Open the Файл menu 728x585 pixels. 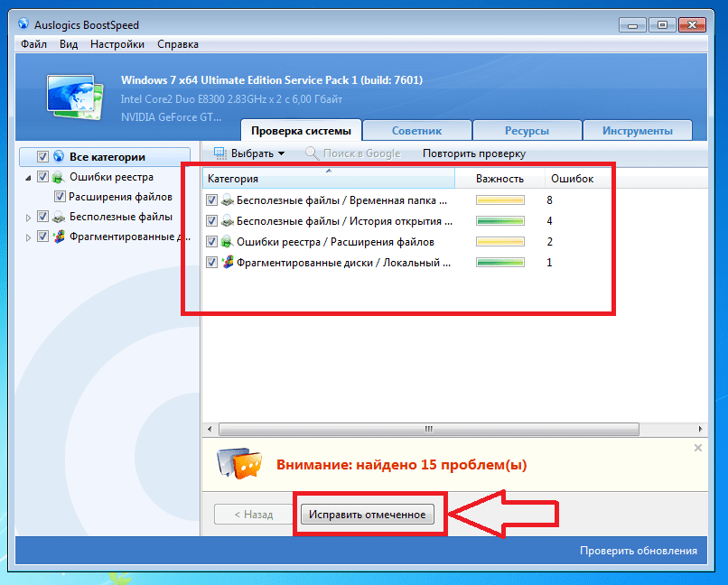pos(34,44)
